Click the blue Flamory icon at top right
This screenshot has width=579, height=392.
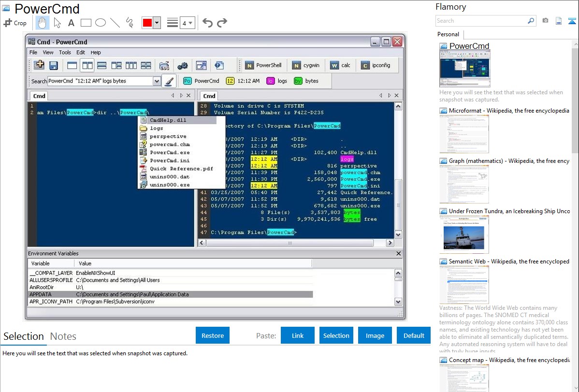[x=572, y=21]
